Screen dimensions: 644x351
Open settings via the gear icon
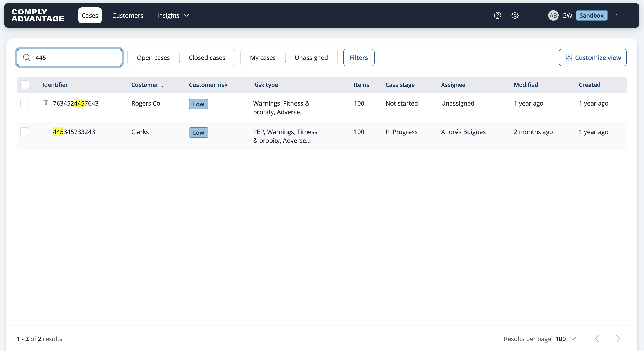515,16
